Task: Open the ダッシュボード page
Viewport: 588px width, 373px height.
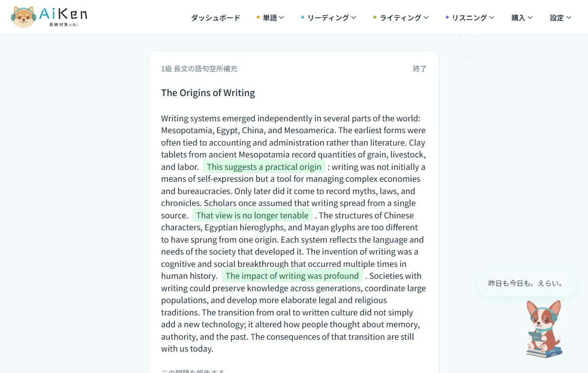Action: (x=216, y=18)
